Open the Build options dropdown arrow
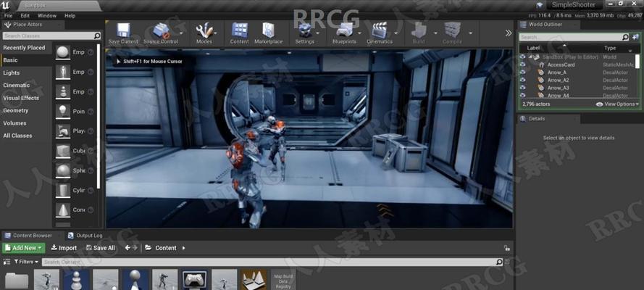Image resolution: width=644 pixels, height=290 pixels. (435, 33)
